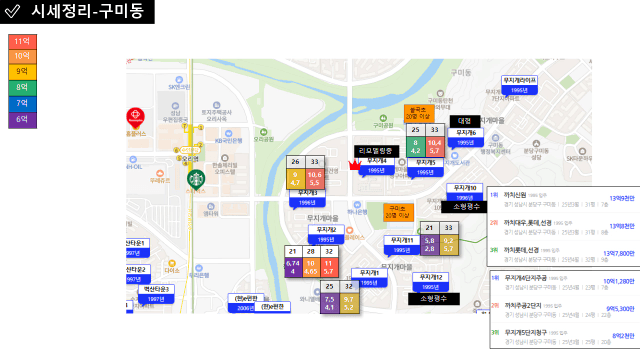This screenshot has width=640, height=360.
Task: Select the 무지개10 apartment label
Action: [465, 192]
